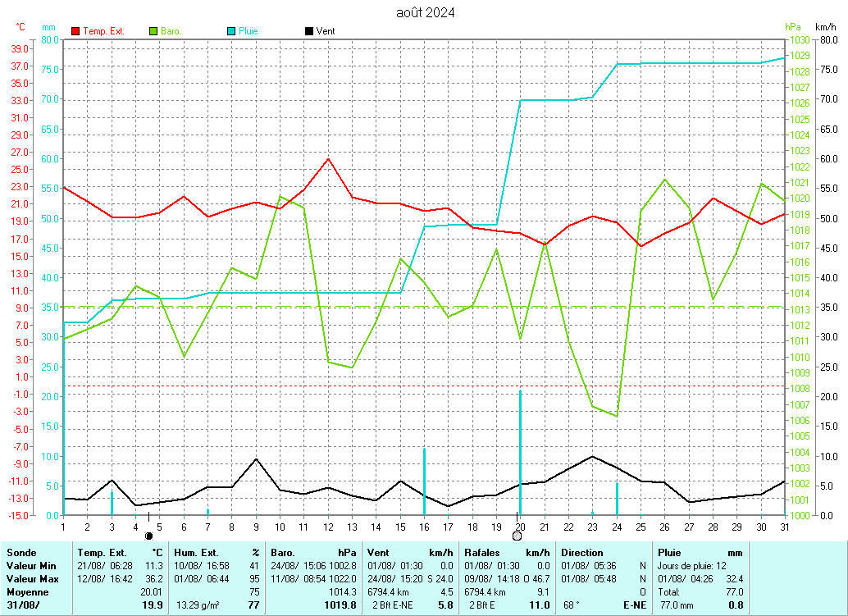Click day 31 on the x-axis
This screenshot has width=848, height=616.
[784, 526]
